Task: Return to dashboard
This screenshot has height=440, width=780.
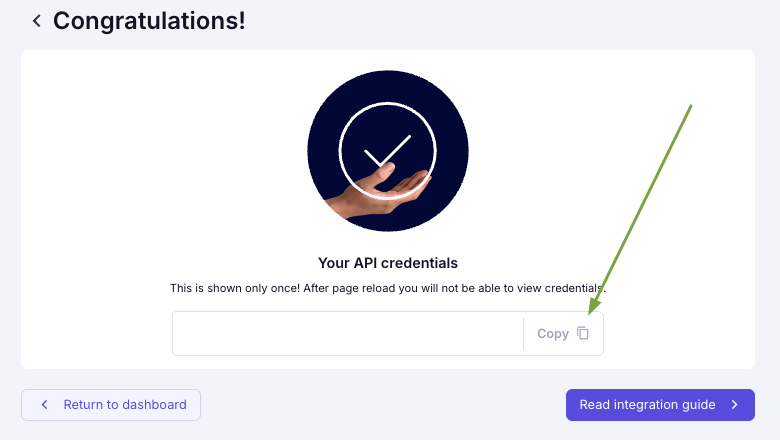Action: [x=111, y=405]
